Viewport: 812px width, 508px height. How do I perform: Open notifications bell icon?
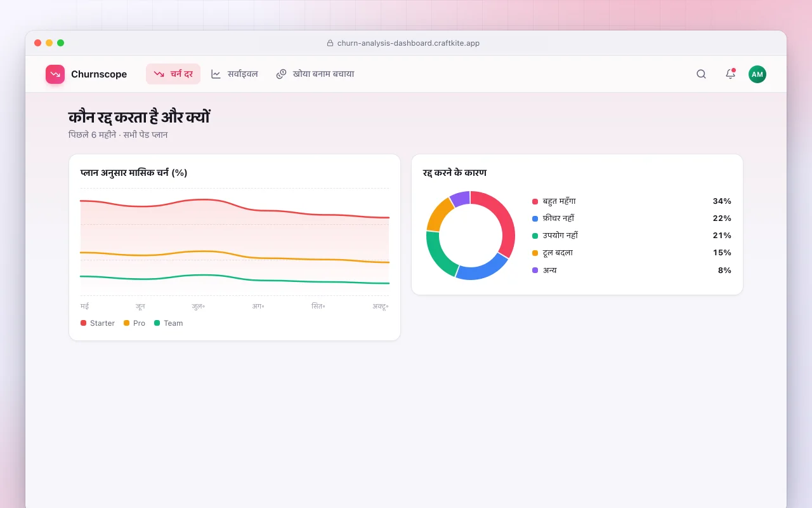coord(730,74)
